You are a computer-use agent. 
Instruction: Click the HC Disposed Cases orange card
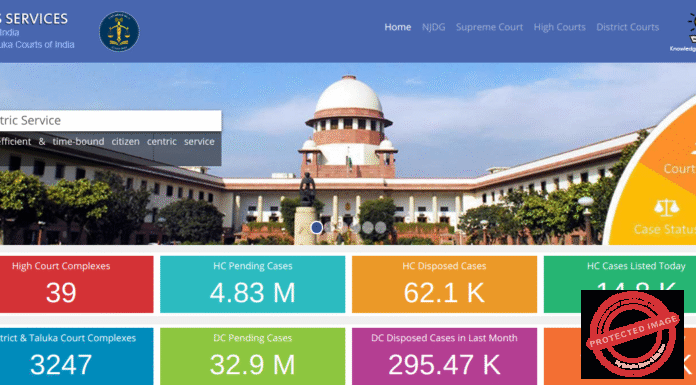click(x=444, y=284)
